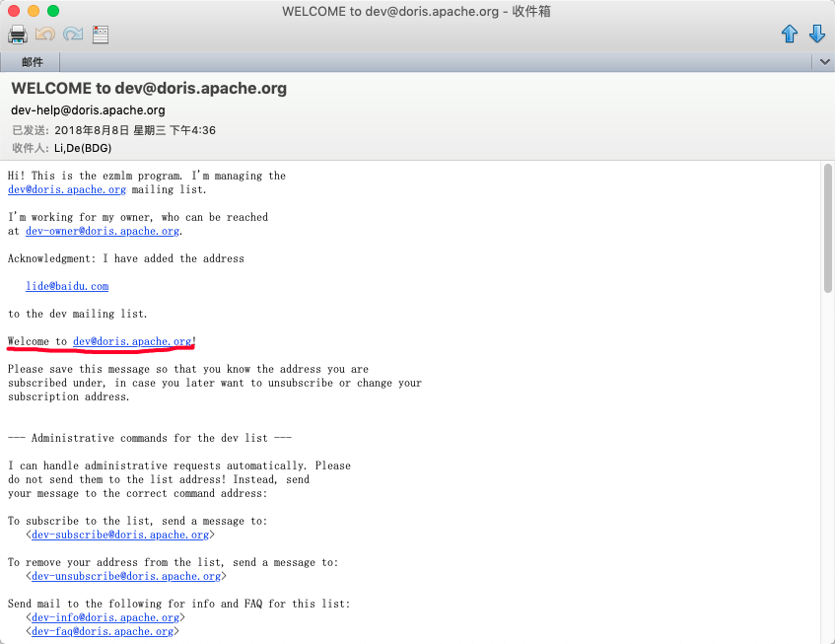Click the Redo arrow icon
This screenshot has height=644, width=835.
(73, 35)
